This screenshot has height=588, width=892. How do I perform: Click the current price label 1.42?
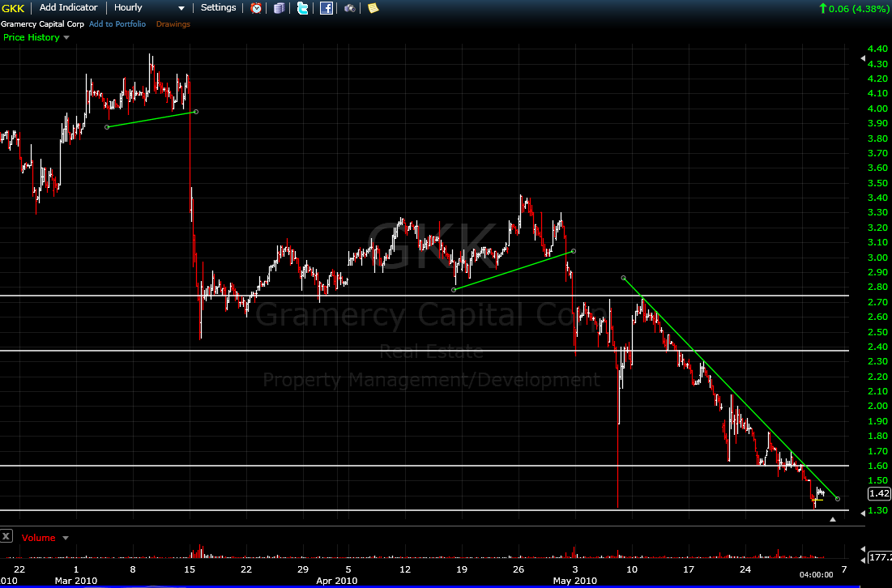tap(880, 493)
